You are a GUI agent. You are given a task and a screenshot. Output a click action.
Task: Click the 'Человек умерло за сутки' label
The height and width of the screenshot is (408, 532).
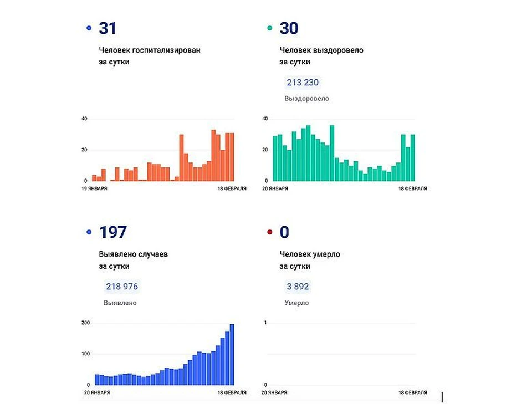click(310, 260)
